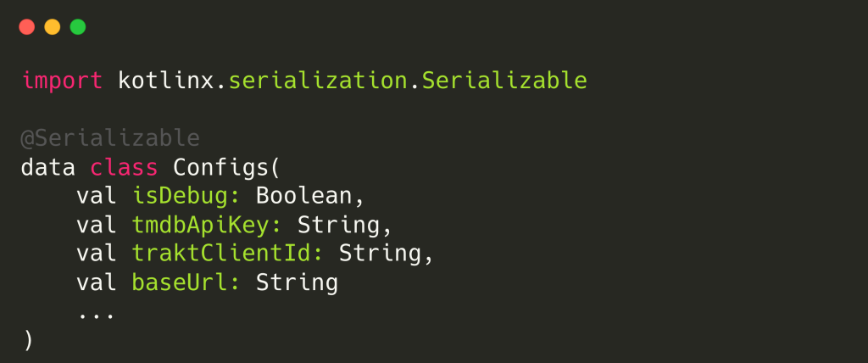Image resolution: width=868 pixels, height=363 pixels.
Task: Click the ellipsis line in the class
Action: [x=97, y=312]
